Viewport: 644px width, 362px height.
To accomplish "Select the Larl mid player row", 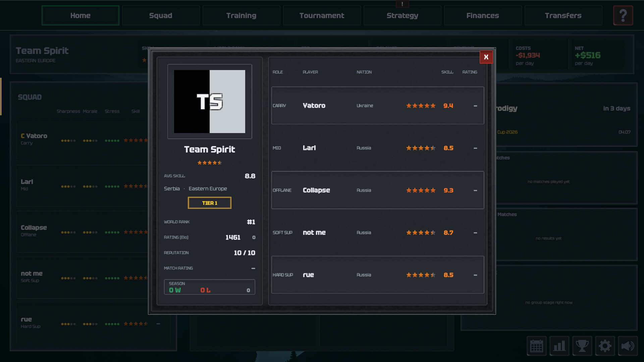I will (x=378, y=148).
